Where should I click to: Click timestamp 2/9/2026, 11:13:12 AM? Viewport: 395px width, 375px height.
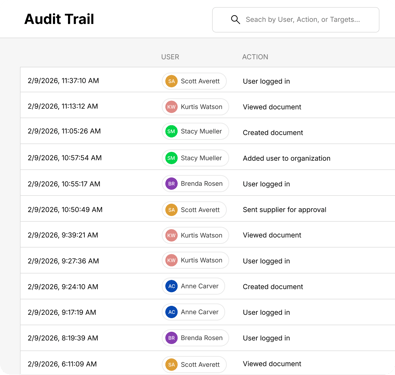[63, 106]
